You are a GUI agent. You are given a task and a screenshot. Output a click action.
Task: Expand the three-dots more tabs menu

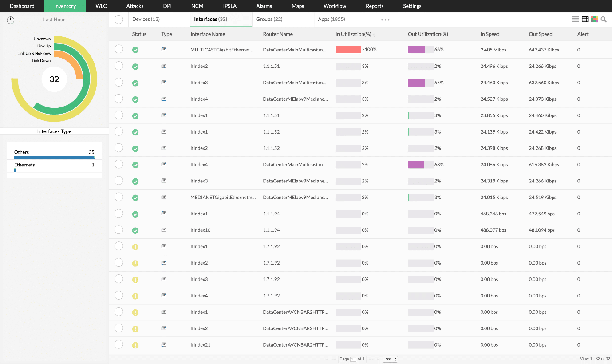[x=385, y=20]
